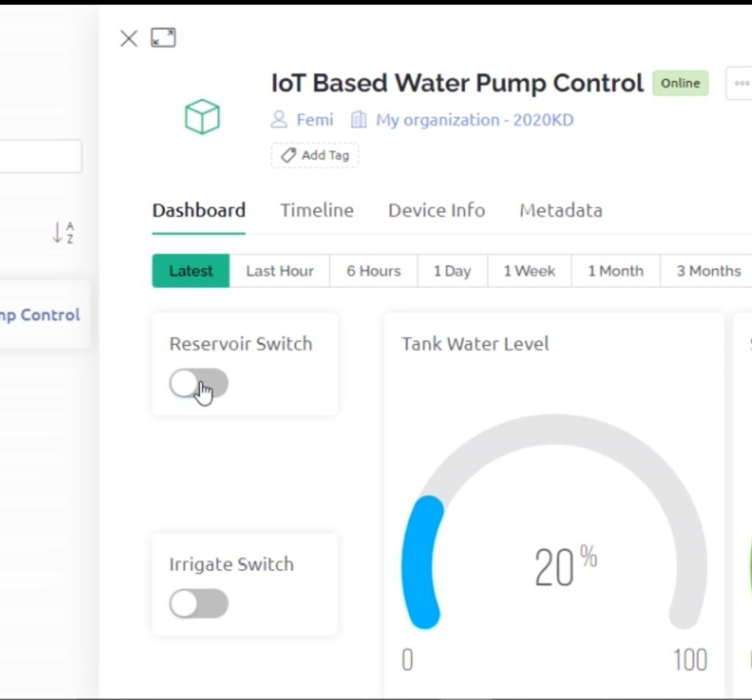752x700 pixels.
Task: Switch to the Timeline tab
Action: coord(317,211)
